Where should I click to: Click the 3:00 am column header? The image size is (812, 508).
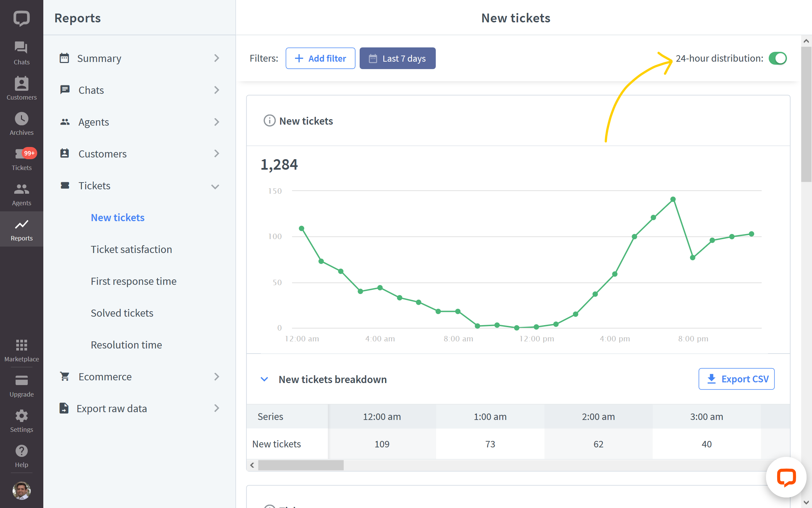[x=706, y=416]
